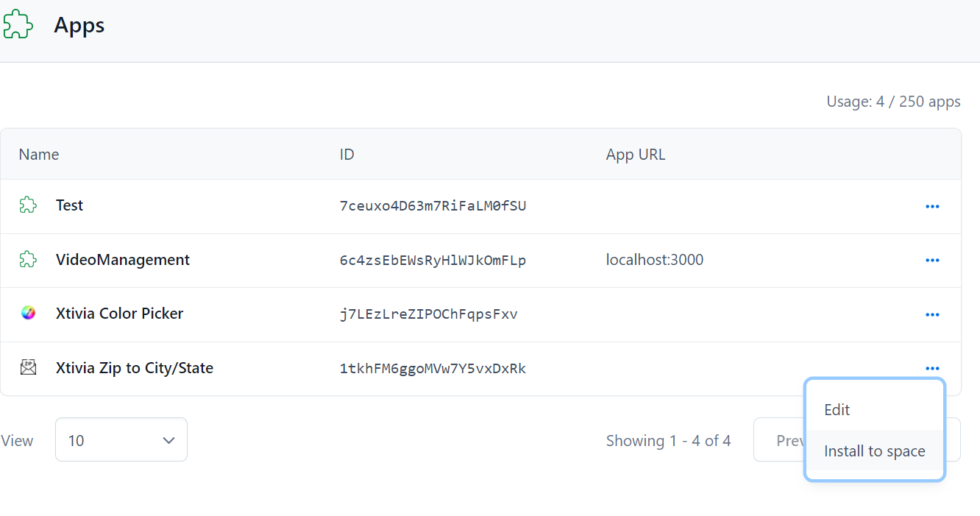This screenshot has height=516, width=980.
Task: Open the three-dot menu for VideoManagement
Action: click(x=932, y=261)
